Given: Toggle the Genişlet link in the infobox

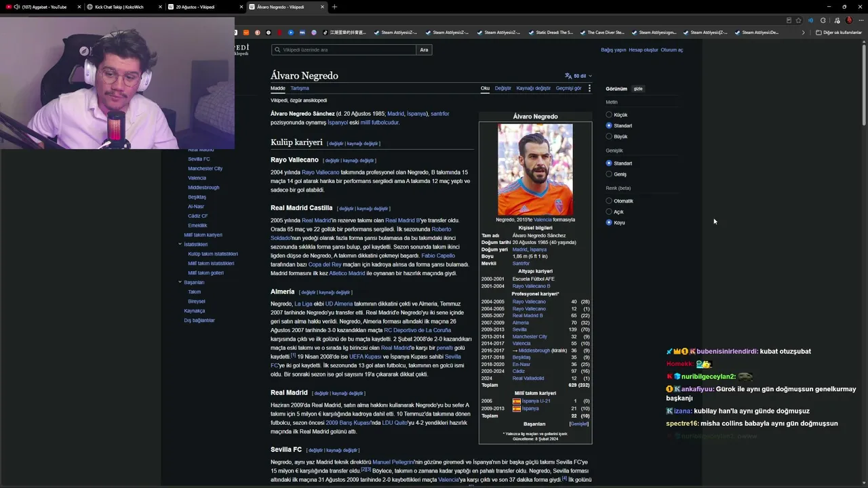Looking at the screenshot, I should point(579,424).
